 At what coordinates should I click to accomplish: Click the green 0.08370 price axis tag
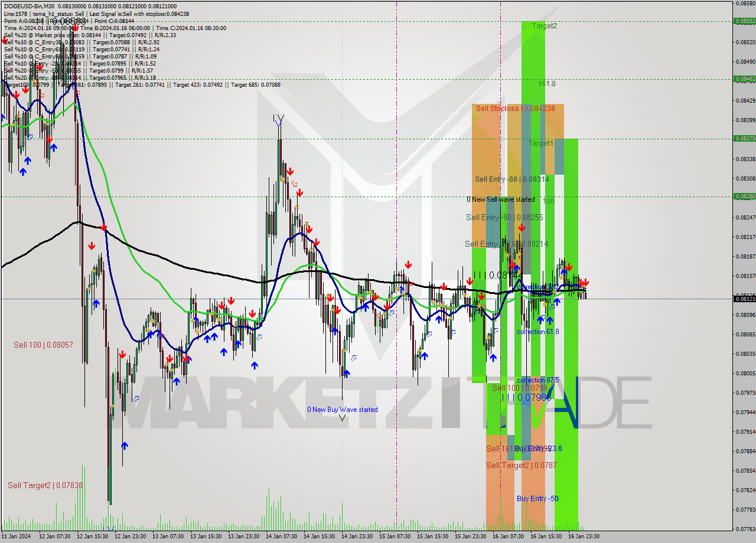pyautogui.click(x=744, y=138)
